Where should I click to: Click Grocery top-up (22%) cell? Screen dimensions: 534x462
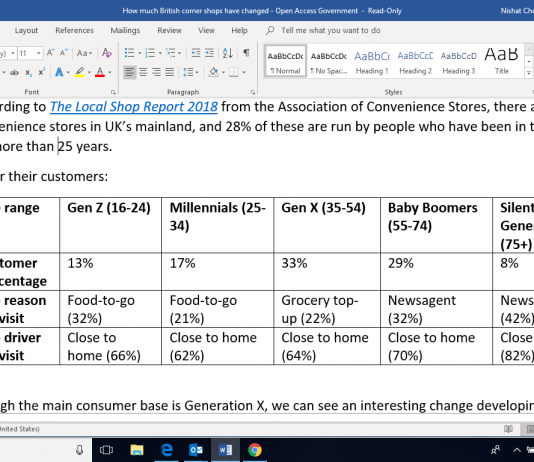[x=327, y=309]
